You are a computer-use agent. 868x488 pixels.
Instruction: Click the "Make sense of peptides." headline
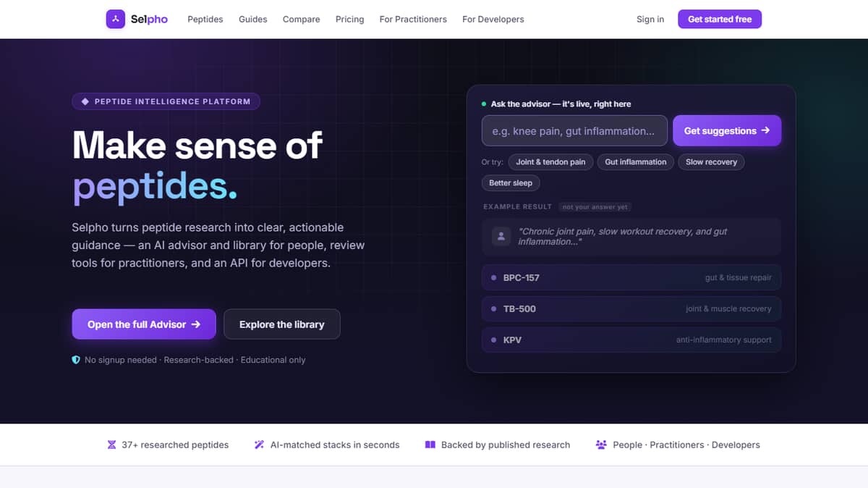click(197, 166)
